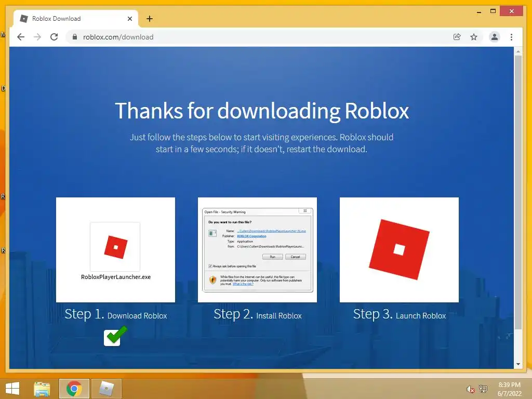Click the taskbar clock showing 8:39 PM
This screenshot has width=532, height=399.
tap(509, 389)
